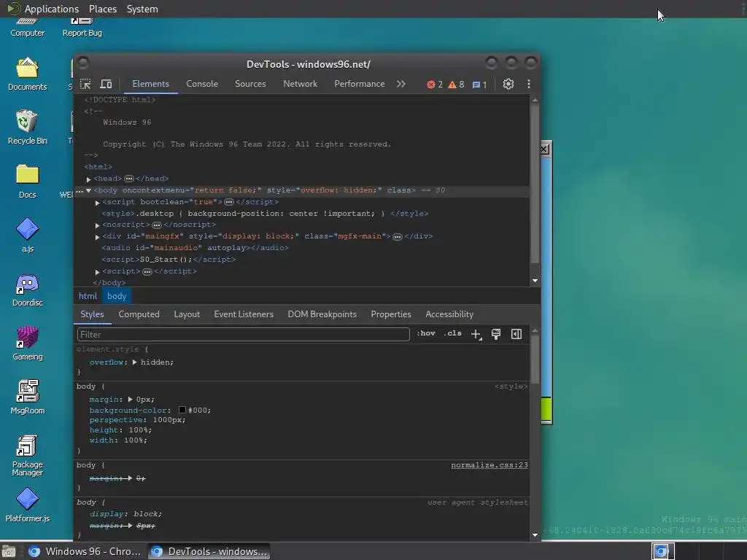
Task: Click DevTools - windows taskbar button
Action: [209, 551]
